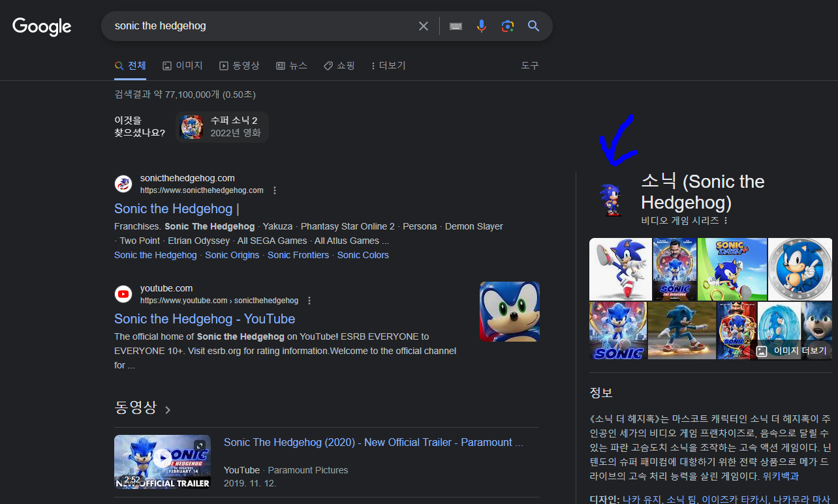The height and width of the screenshot is (504, 838).
Task: Open the 이즈츠카 타카시 designer link
Action: point(734,499)
